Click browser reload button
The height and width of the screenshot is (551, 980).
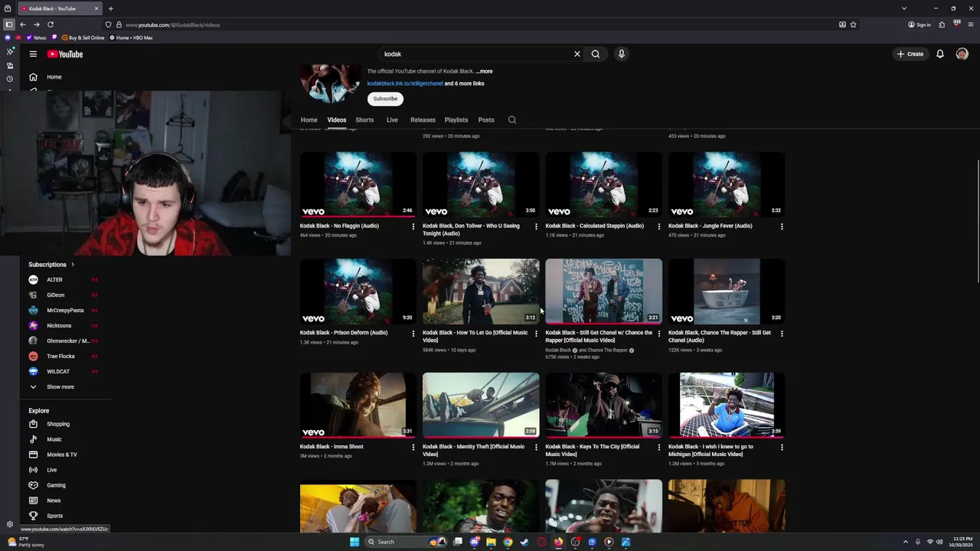point(51,24)
